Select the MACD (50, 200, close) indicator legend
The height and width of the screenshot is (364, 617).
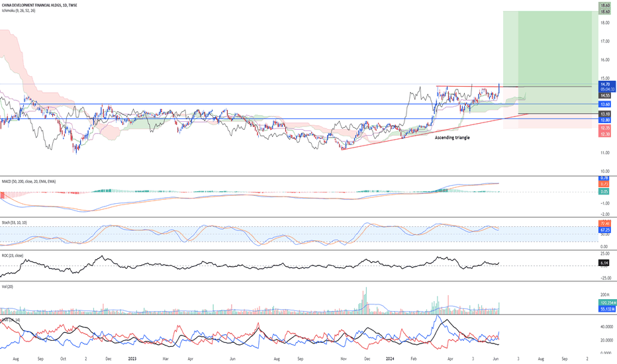click(28, 181)
